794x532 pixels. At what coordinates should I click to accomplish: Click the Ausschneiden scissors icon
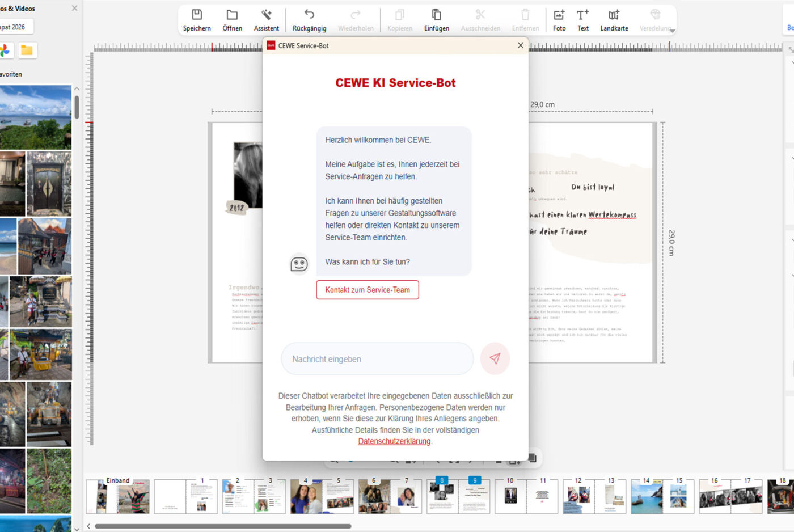click(480, 15)
